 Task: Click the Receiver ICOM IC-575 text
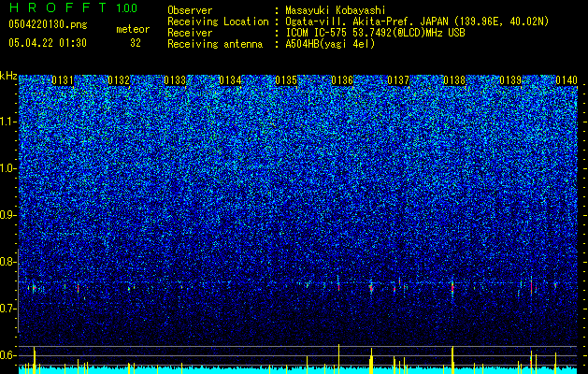375,33
